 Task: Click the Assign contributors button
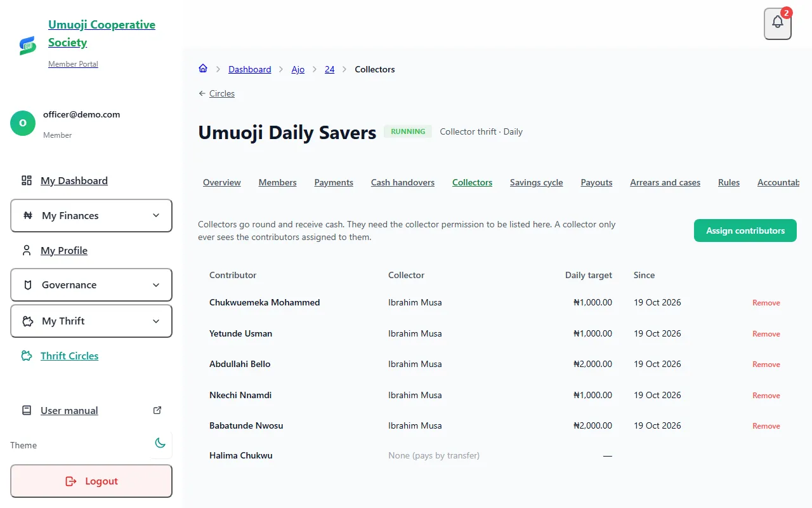coord(745,231)
